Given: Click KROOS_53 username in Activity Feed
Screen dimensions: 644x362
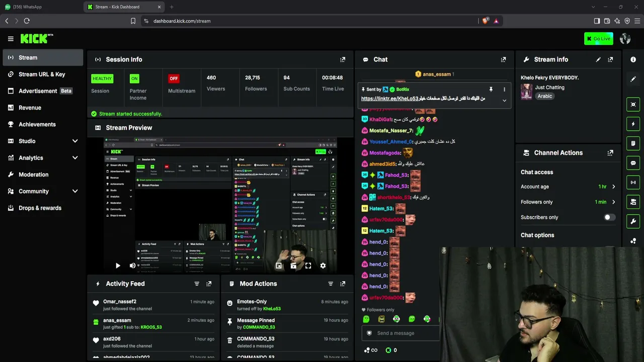Looking at the screenshot, I should pos(151,327).
